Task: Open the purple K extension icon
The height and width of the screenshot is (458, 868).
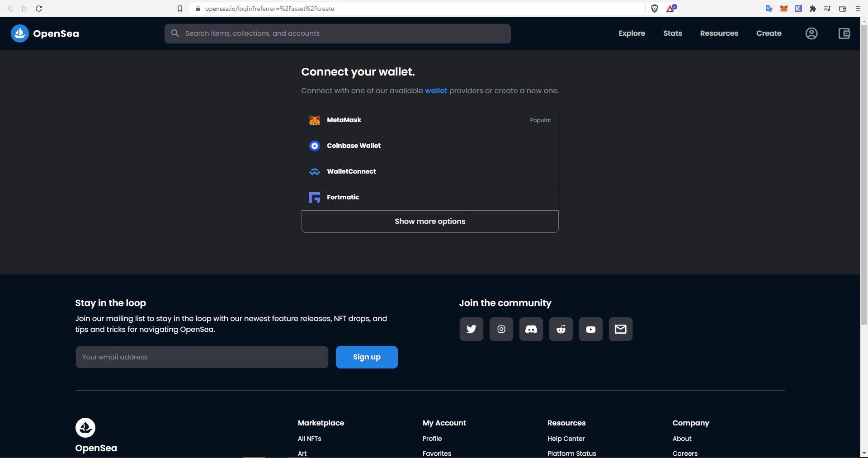Action: pyautogui.click(x=798, y=9)
